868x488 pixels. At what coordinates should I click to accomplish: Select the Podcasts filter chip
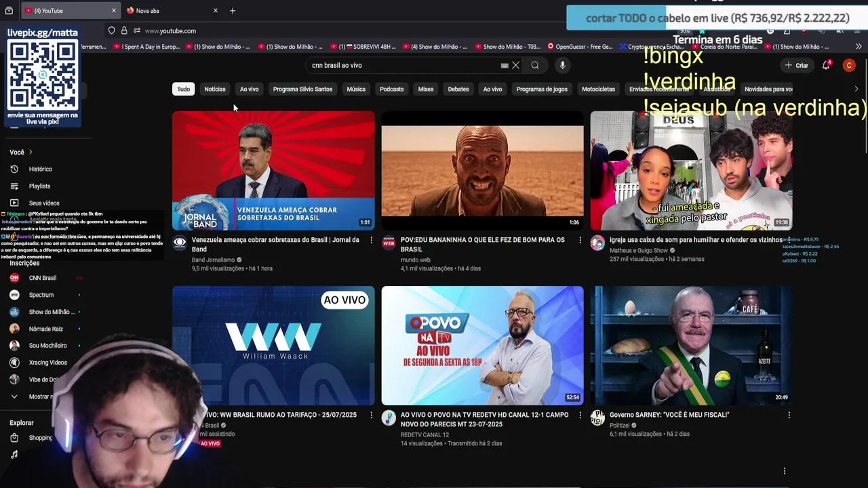[x=391, y=89]
